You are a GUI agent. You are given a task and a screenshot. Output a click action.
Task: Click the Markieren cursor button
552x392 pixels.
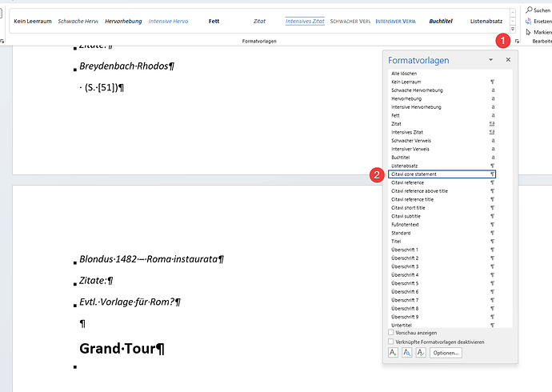click(x=538, y=32)
